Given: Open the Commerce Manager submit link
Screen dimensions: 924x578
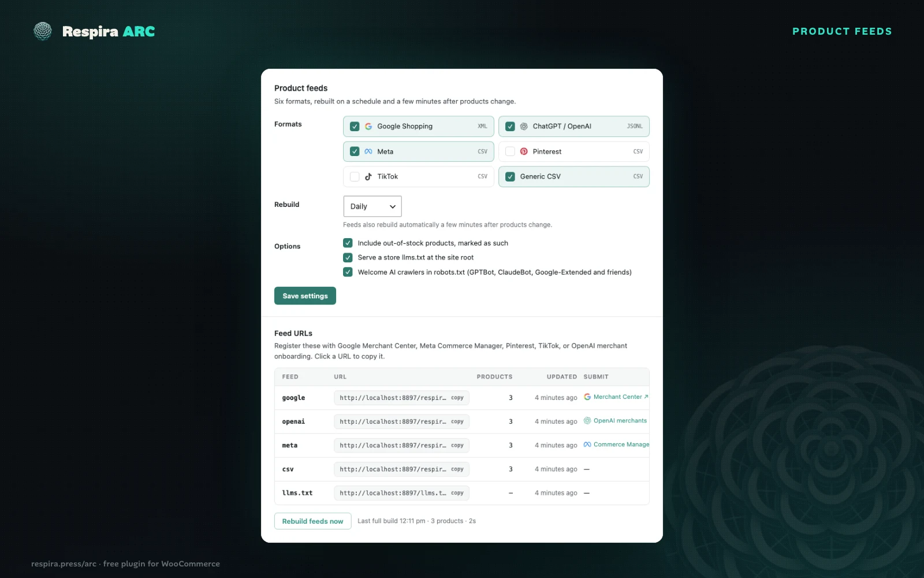Looking at the screenshot, I should click(x=621, y=444).
